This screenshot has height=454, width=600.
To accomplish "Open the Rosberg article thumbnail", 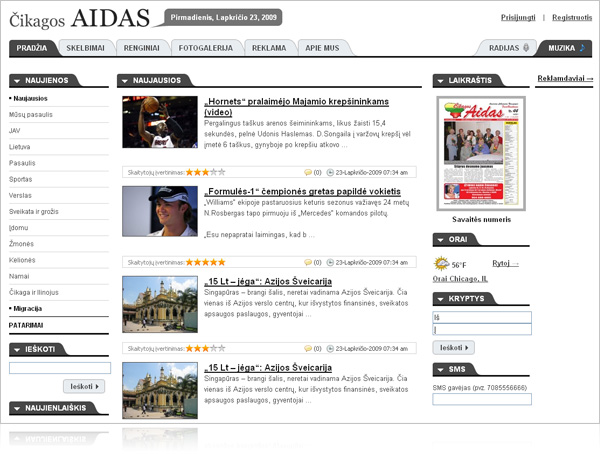I will click(x=160, y=211).
